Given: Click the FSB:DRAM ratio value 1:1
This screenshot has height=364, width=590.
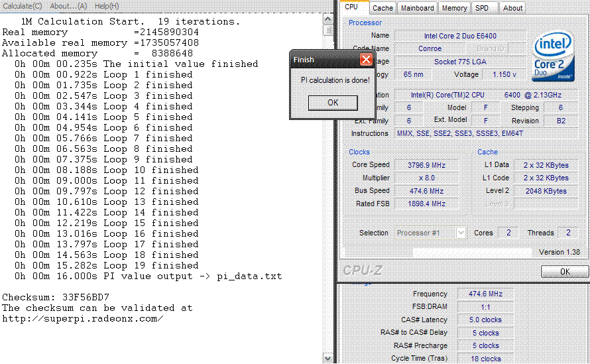Looking at the screenshot, I should tap(485, 307).
